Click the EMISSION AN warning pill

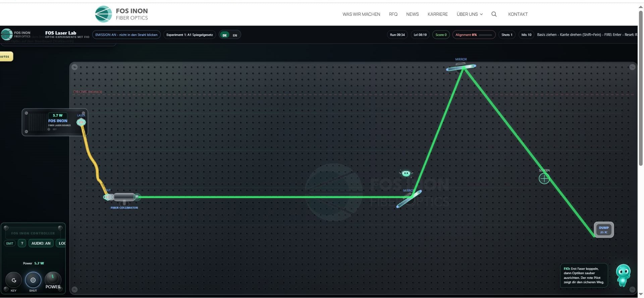(x=126, y=35)
